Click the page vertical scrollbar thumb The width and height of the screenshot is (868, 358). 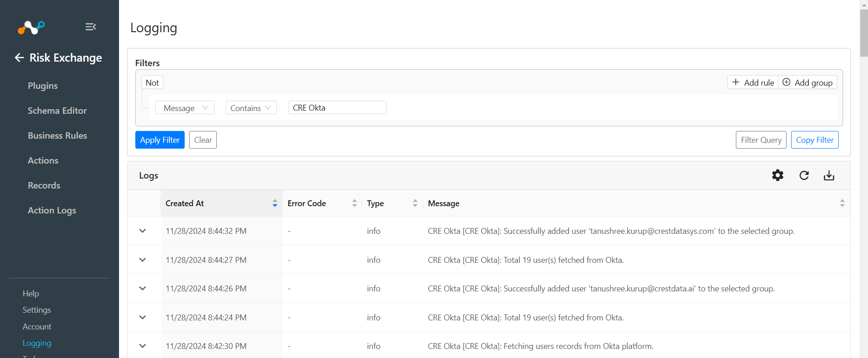[x=863, y=33]
